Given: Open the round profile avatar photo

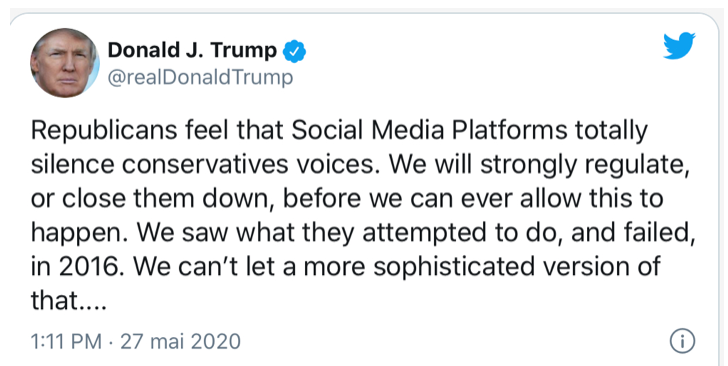Looking at the screenshot, I should point(65,62).
